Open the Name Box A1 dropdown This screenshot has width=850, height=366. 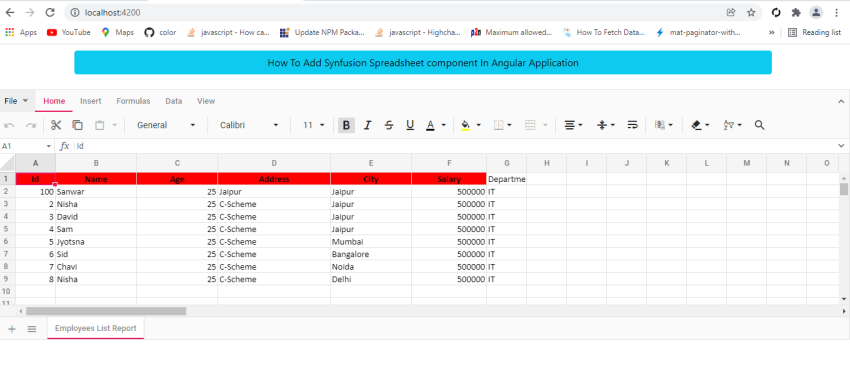pos(49,146)
